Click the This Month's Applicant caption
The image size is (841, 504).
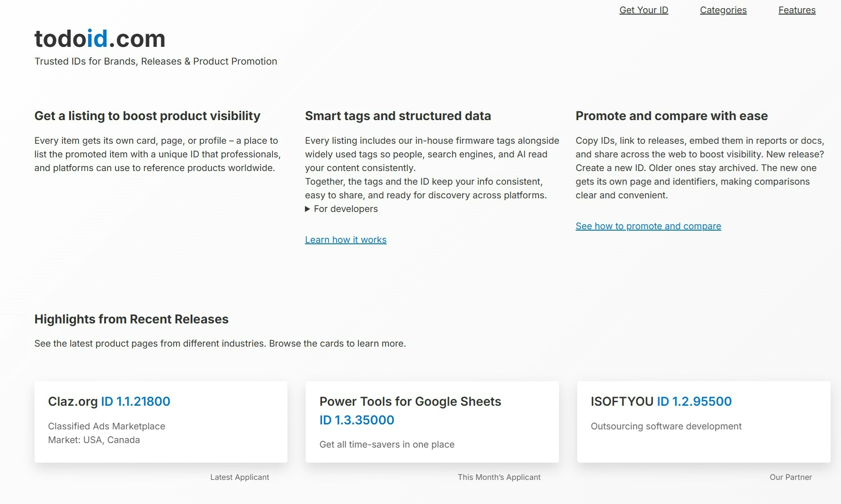pos(499,477)
